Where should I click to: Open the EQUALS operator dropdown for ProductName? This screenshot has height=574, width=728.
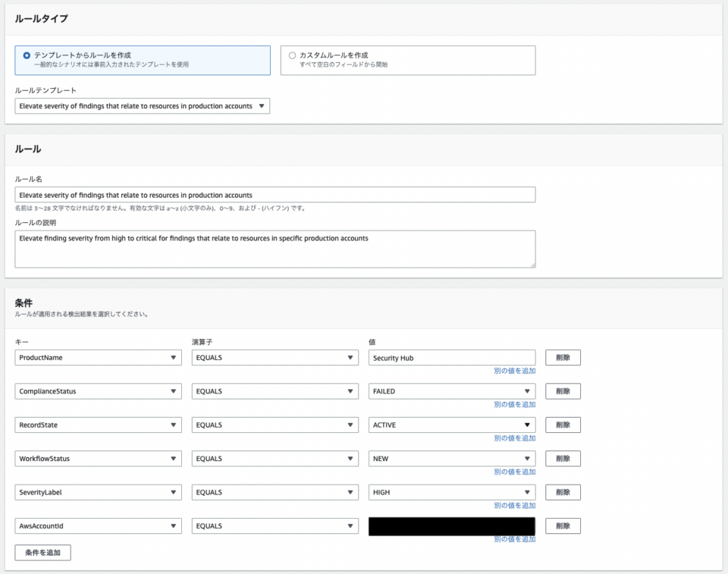tap(275, 357)
